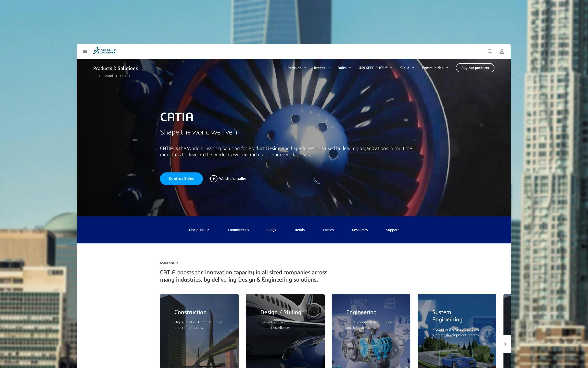Click the large CATIA hero title

[x=176, y=117]
